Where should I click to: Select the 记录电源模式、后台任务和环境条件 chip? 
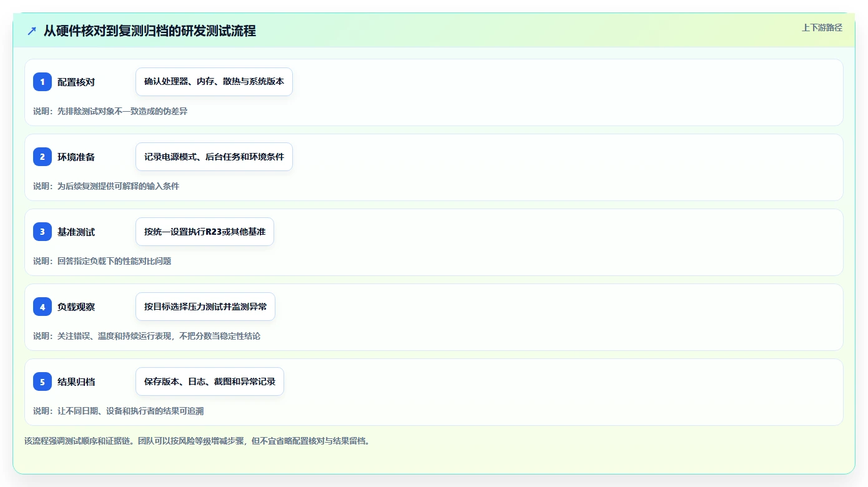click(x=214, y=157)
